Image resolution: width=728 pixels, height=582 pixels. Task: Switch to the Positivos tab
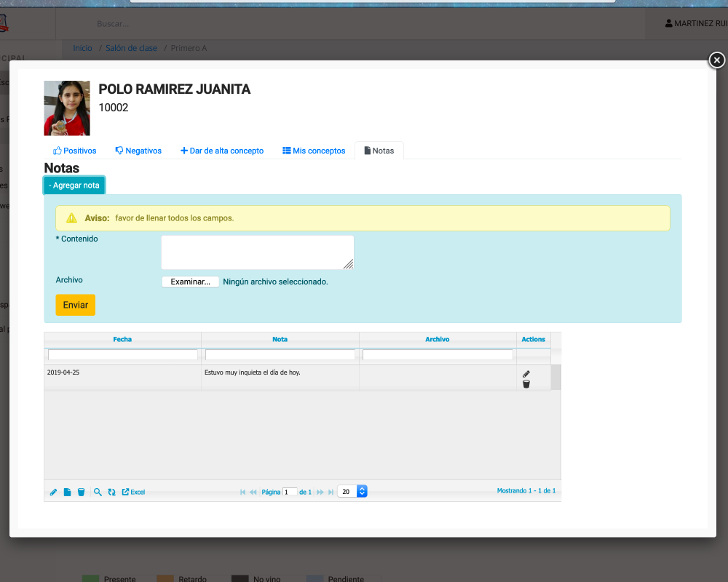tap(75, 151)
